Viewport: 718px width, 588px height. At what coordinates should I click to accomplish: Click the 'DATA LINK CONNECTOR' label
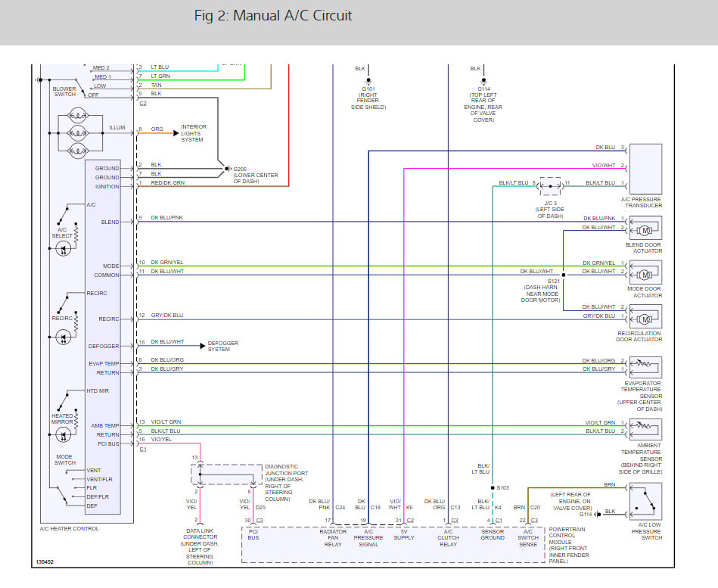(200, 534)
